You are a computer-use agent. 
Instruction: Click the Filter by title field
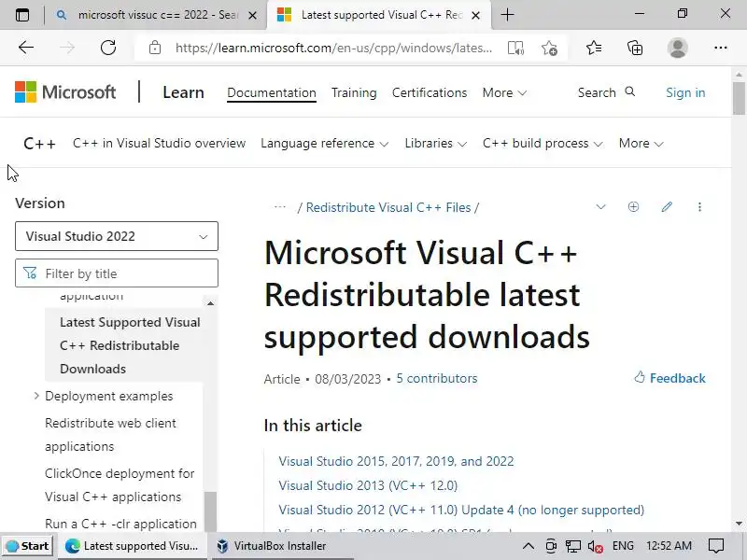[x=117, y=273]
